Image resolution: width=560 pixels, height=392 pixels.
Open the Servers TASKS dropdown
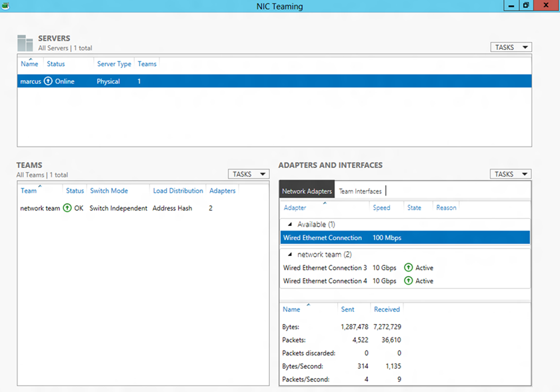(x=511, y=47)
